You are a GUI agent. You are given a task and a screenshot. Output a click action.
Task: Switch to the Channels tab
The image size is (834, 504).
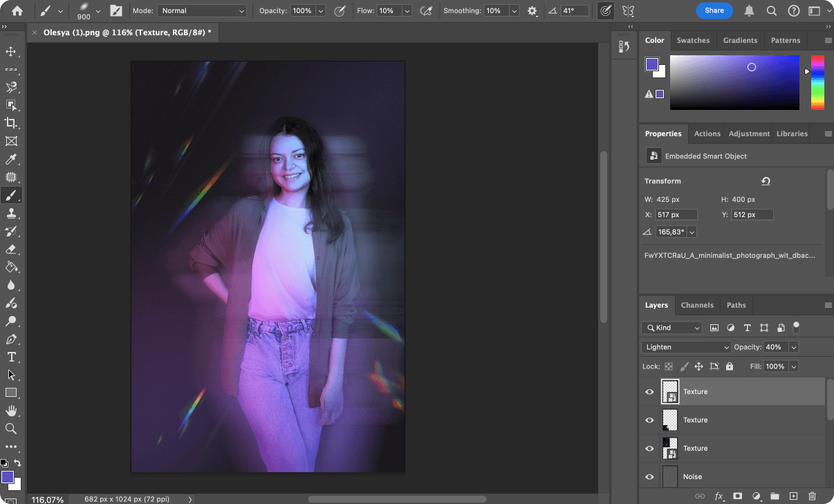697,305
